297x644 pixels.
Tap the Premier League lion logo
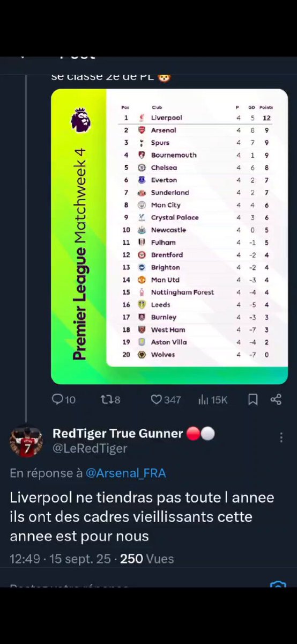(80, 120)
